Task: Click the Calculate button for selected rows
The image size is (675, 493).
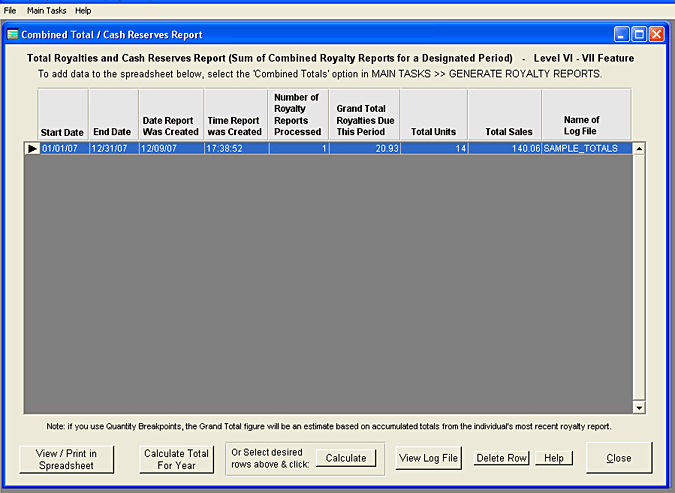Action: (x=346, y=458)
